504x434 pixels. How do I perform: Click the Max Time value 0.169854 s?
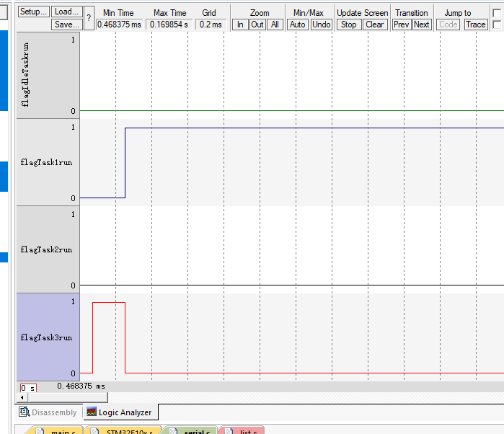pyautogui.click(x=169, y=25)
